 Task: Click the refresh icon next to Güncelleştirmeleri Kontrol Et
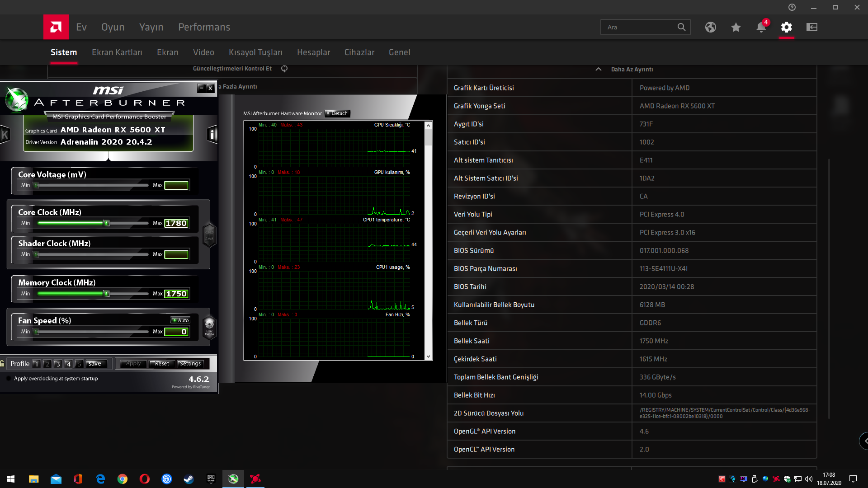284,69
